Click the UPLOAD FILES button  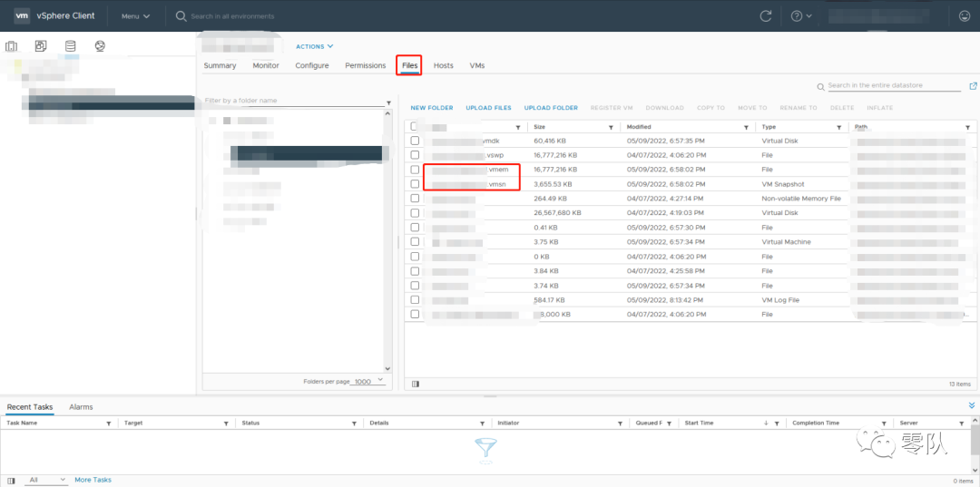tap(489, 108)
